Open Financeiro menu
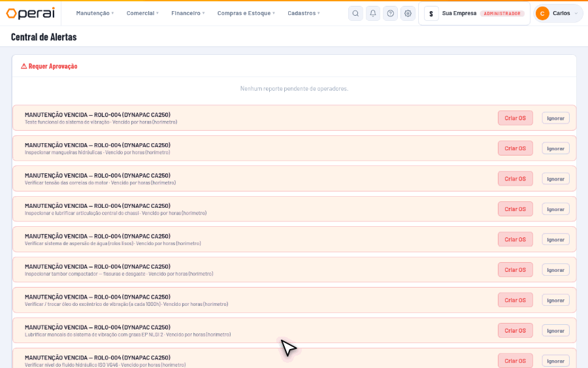Viewport: 588px width, 368px height. (x=188, y=13)
